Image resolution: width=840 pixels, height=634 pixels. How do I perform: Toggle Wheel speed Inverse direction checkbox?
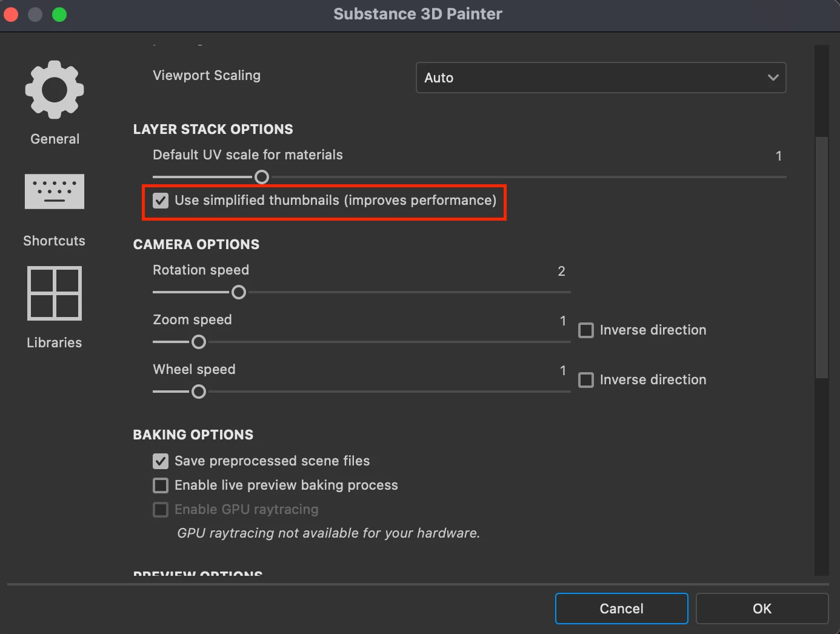pos(586,380)
